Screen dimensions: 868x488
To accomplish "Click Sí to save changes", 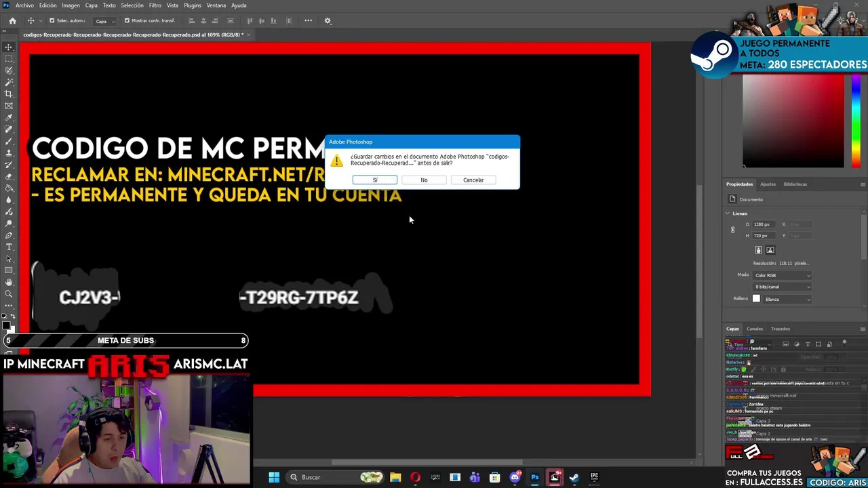I will (x=375, y=180).
